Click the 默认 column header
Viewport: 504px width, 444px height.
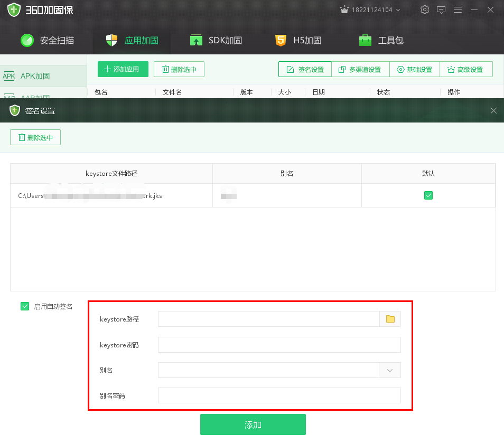428,174
